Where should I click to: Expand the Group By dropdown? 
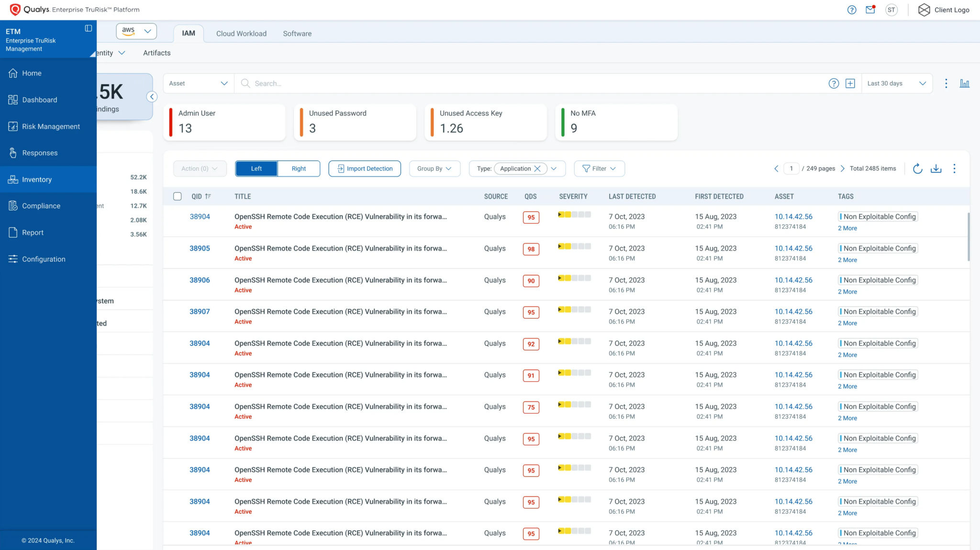[434, 168]
